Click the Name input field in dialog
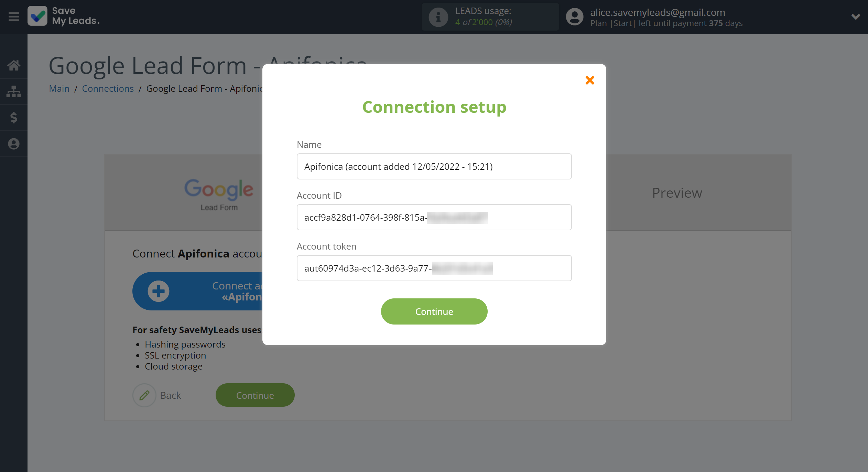This screenshot has width=868, height=472. click(434, 166)
